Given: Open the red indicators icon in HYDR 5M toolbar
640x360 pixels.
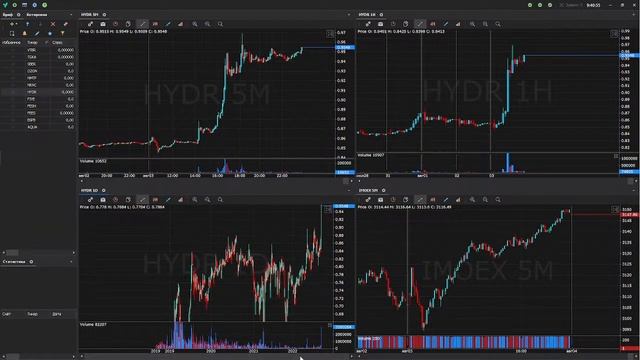Looking at the screenshot, I should (x=155, y=24).
